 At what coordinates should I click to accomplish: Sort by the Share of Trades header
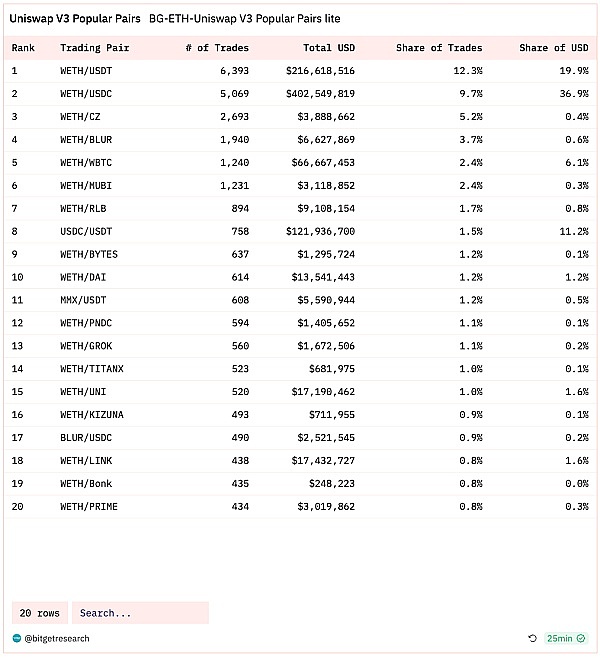[438, 47]
